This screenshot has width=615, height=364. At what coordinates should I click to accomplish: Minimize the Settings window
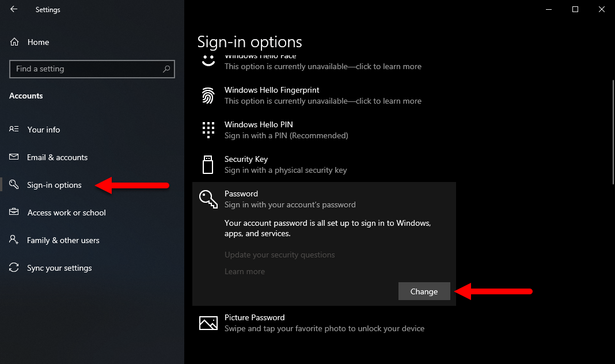point(549,9)
